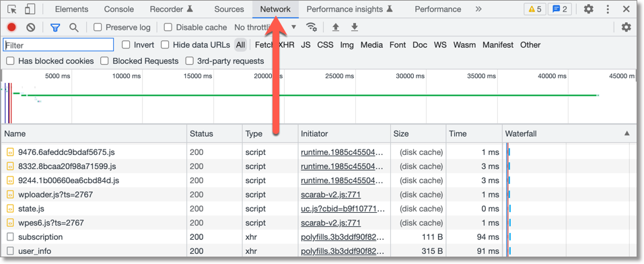Check Blocked Requests option
The image size is (644, 264).
pyautogui.click(x=105, y=61)
